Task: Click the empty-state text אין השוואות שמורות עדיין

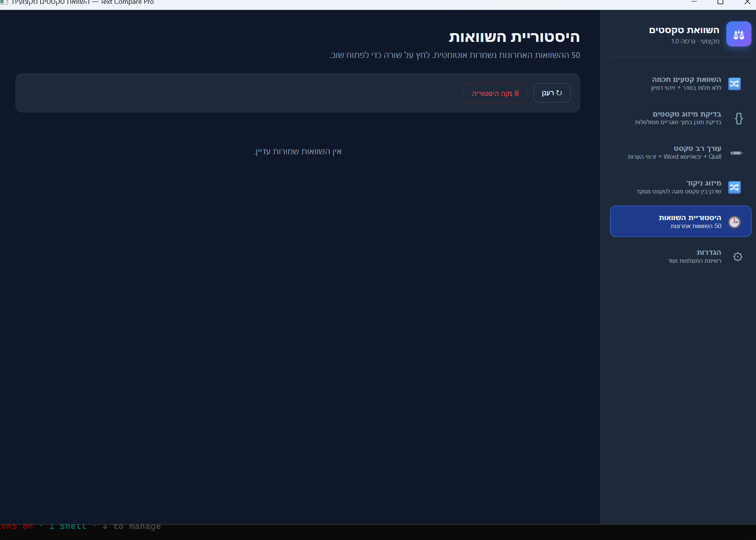Action: pyautogui.click(x=298, y=152)
